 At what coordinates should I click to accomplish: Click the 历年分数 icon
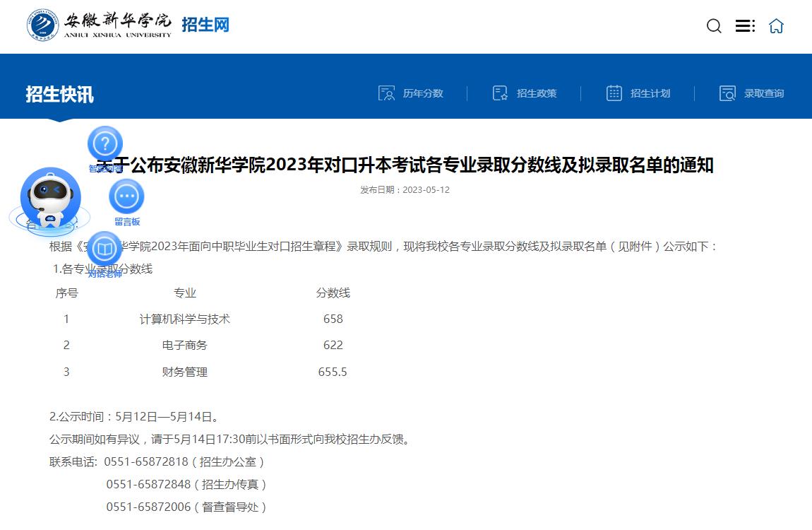pyautogui.click(x=386, y=93)
